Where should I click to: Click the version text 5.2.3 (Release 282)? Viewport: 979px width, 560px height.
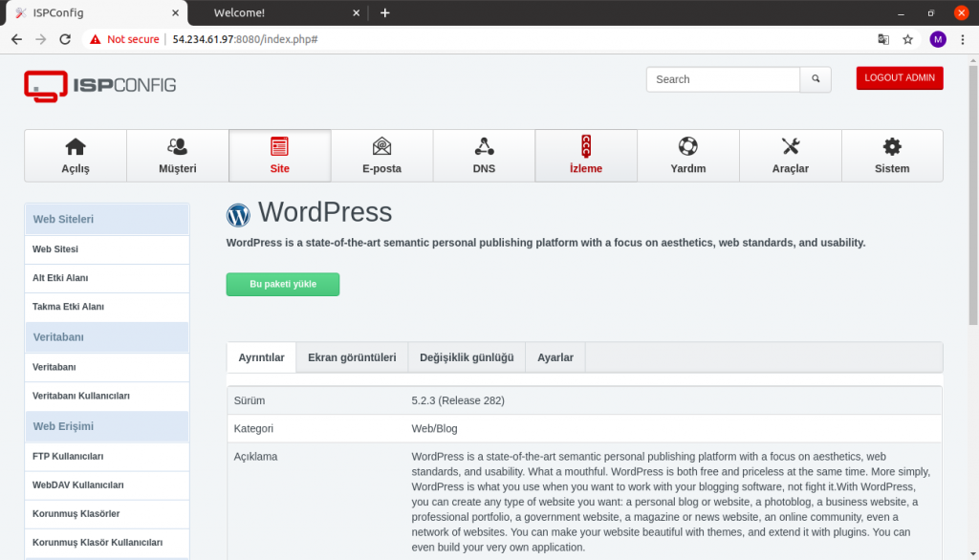[458, 400]
